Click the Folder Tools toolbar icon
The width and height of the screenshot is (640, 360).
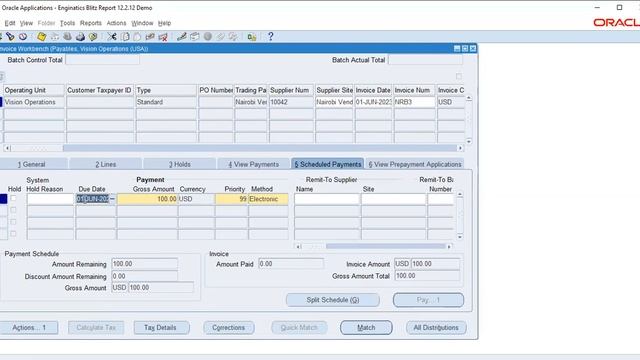[233, 37]
